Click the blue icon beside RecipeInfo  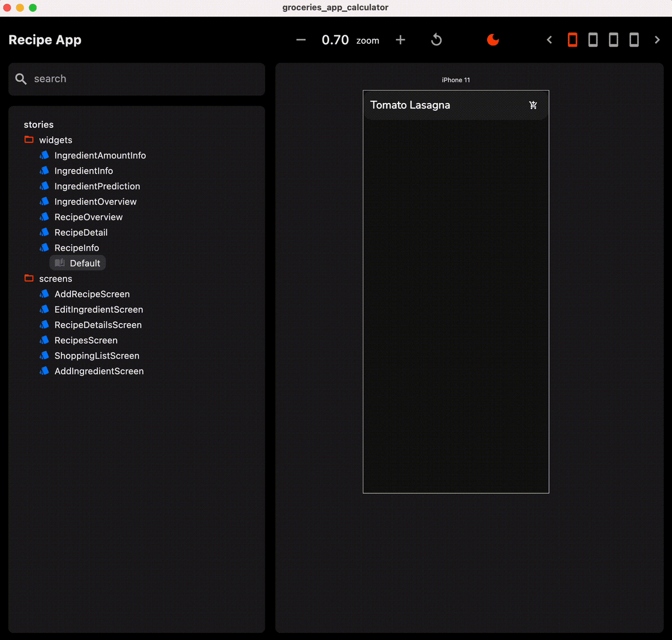(44, 247)
